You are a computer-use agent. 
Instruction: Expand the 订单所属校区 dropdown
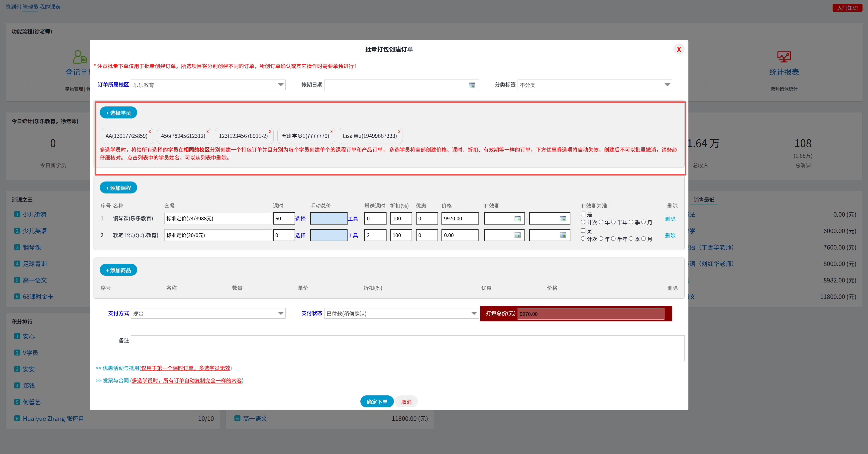click(280, 85)
